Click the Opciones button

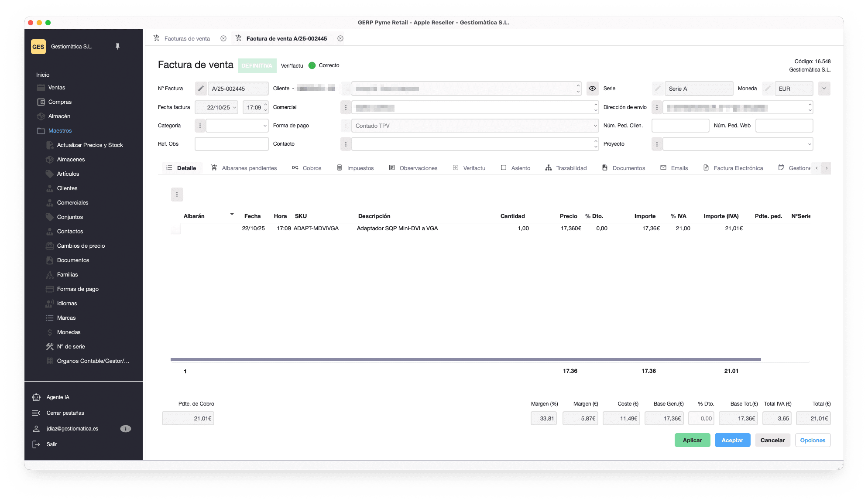(x=813, y=440)
